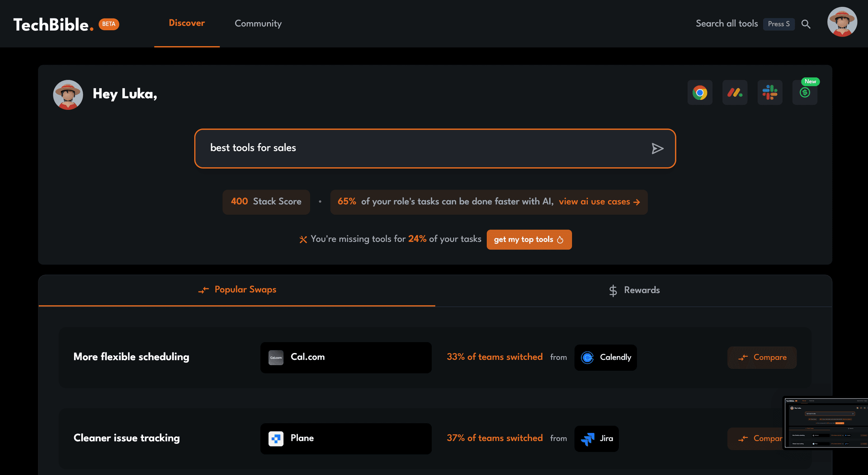Click the 400 Stack Score badge

click(266, 202)
